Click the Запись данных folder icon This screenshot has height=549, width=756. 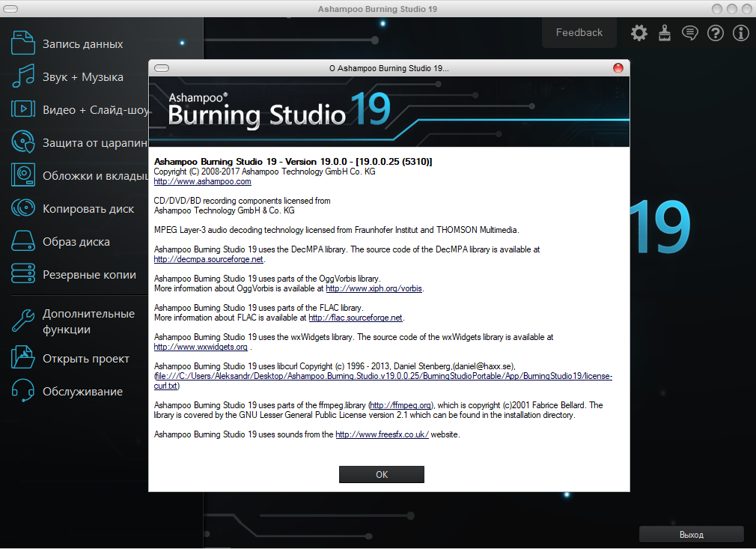(x=22, y=43)
